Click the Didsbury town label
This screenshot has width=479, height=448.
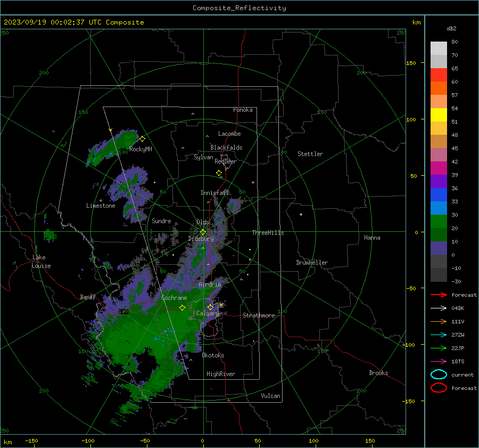[x=201, y=239]
